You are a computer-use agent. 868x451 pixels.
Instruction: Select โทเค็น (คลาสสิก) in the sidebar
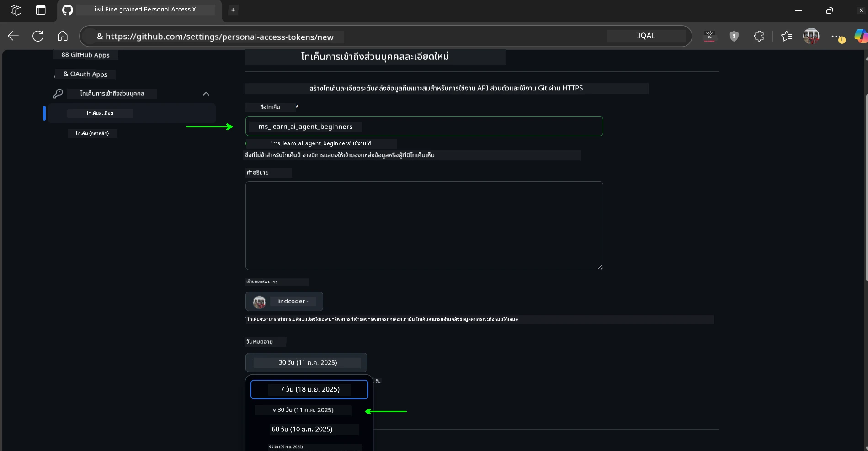coord(92,133)
